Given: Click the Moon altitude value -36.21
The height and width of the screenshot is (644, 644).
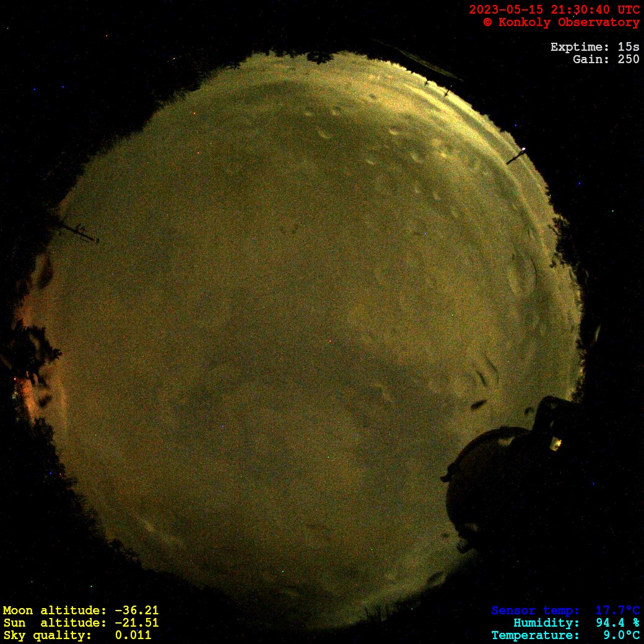Looking at the screenshot, I should 136,611.
